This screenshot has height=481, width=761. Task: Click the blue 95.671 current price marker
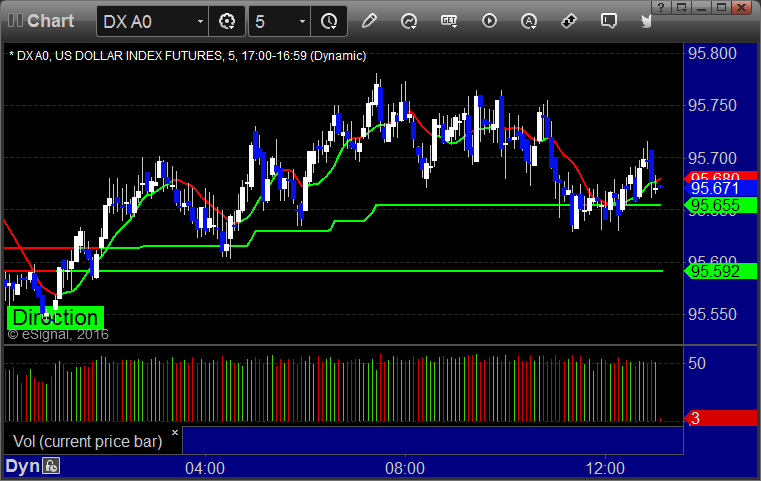[x=721, y=188]
